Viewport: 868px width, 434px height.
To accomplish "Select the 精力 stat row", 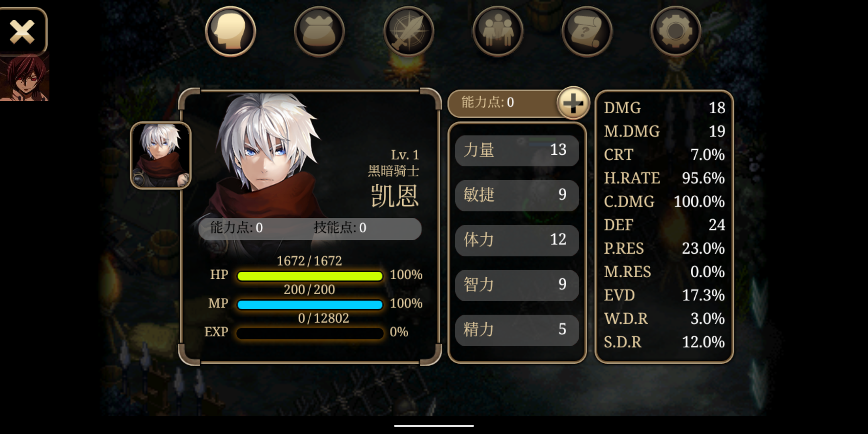I will click(517, 330).
